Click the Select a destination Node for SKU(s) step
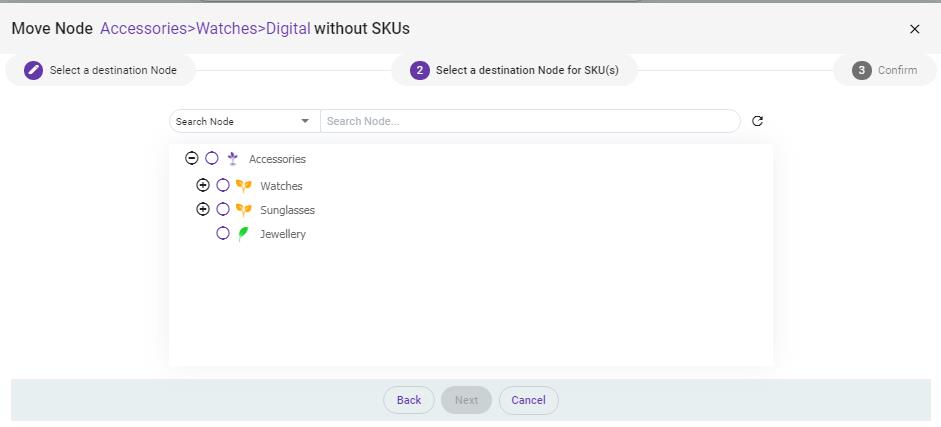 tap(514, 70)
